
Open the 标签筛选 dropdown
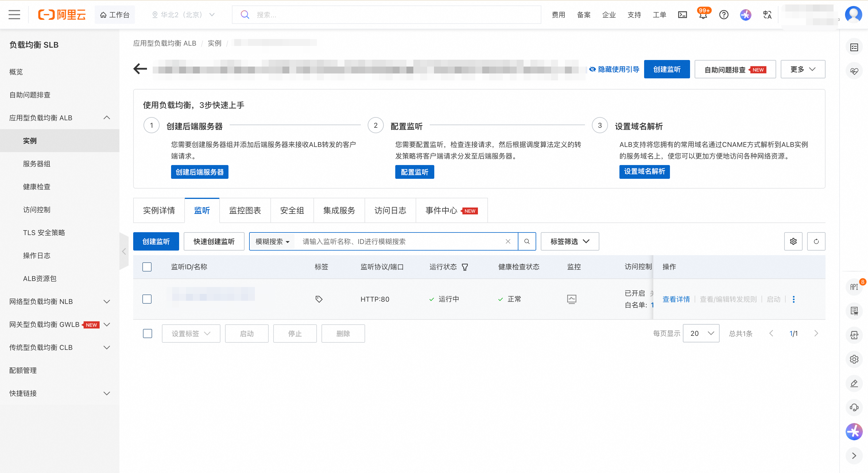coord(569,241)
